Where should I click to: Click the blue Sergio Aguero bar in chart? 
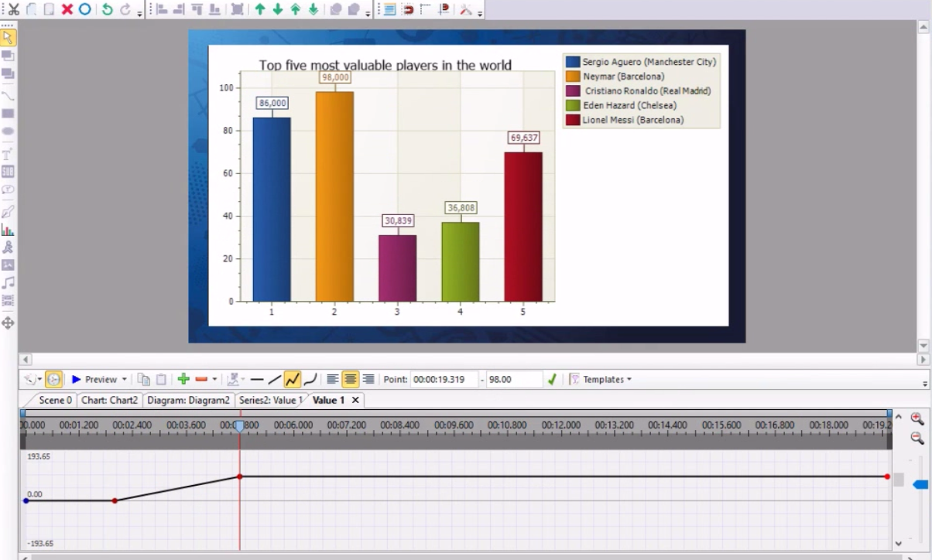coord(272,209)
